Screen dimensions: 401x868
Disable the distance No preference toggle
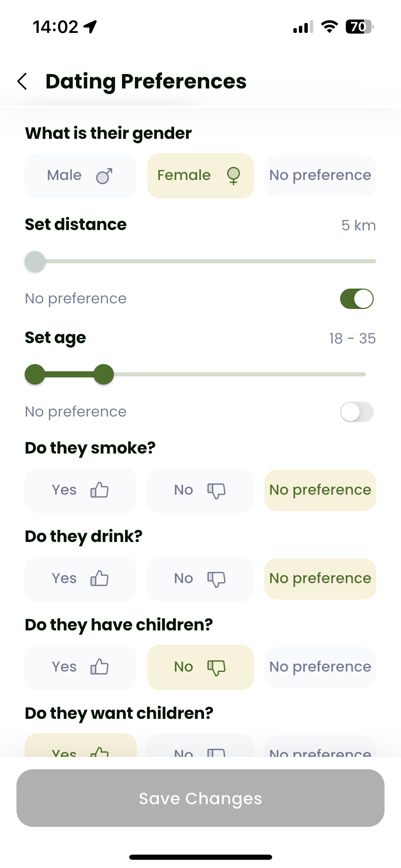(357, 299)
